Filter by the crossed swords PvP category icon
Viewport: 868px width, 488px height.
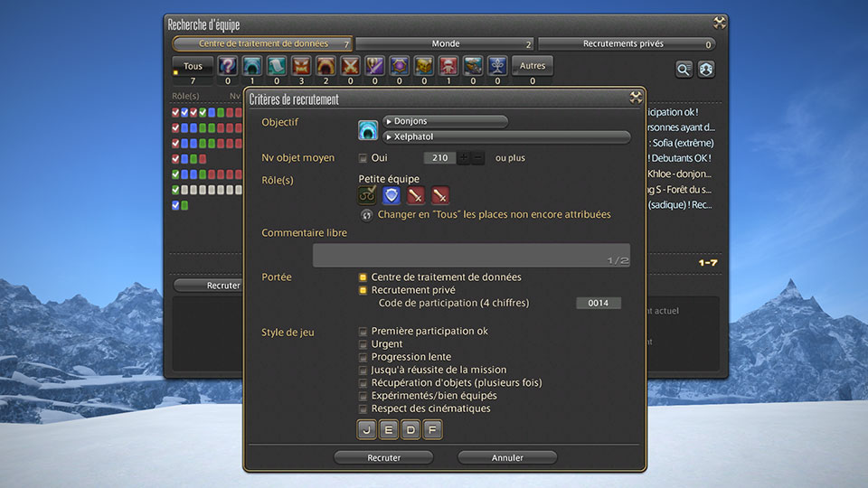tap(351, 66)
